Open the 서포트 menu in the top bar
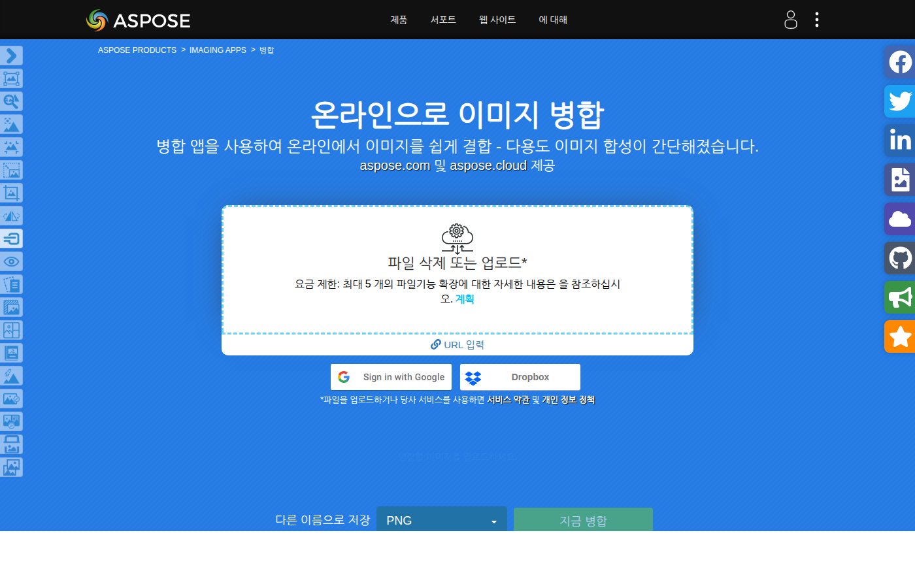Screen dimensions: 915x588 [x=443, y=20]
